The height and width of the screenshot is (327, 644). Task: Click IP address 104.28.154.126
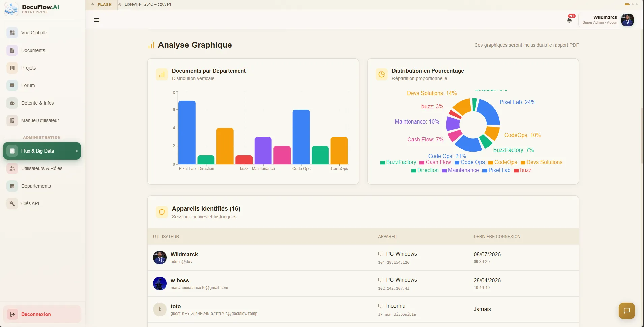(x=393, y=262)
